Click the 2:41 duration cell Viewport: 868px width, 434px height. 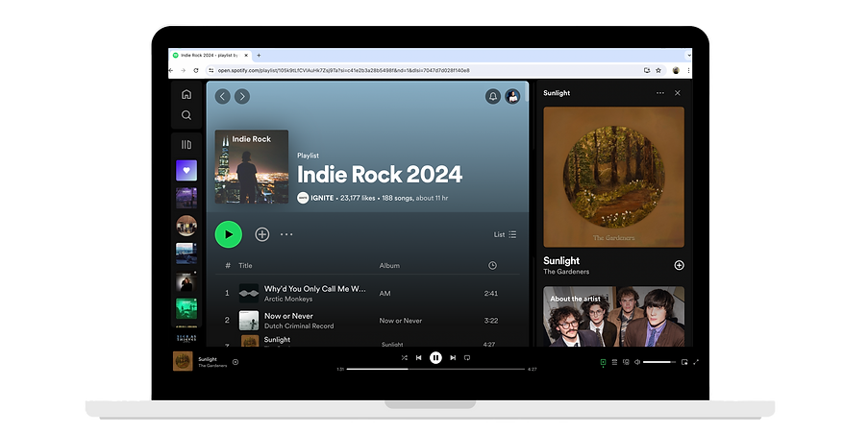click(491, 294)
